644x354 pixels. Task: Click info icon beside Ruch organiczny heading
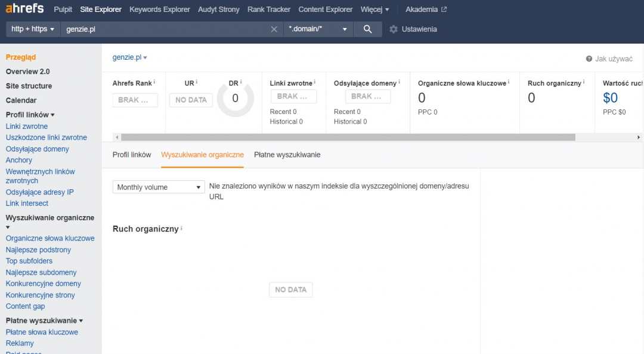point(181,229)
